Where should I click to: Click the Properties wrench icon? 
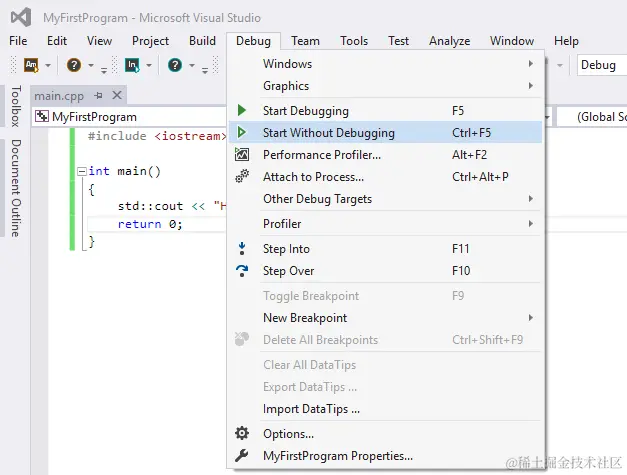[x=242, y=455]
